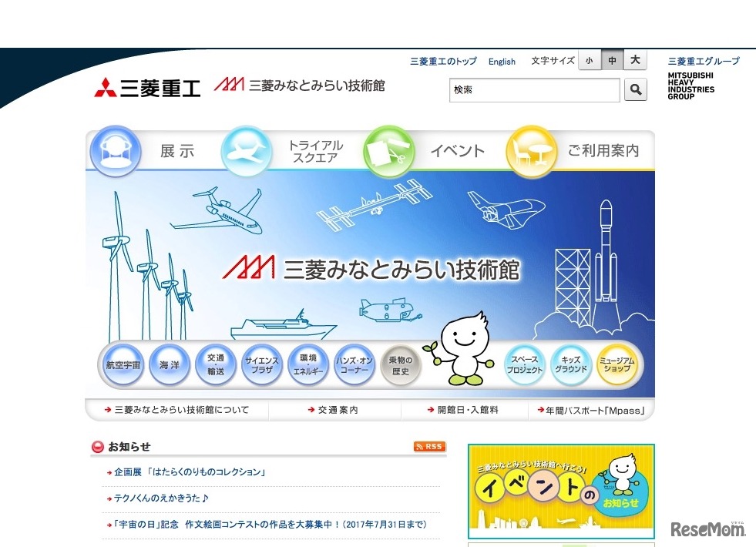The width and height of the screenshot is (756, 547).
Task: Go to 三菱重工のトップ link
Action: [443, 61]
